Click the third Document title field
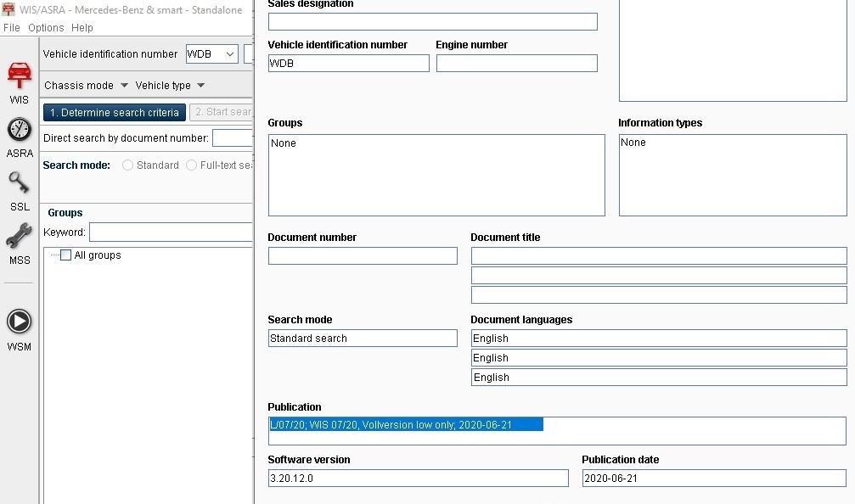This screenshot has height=504, width=855. tap(659, 294)
